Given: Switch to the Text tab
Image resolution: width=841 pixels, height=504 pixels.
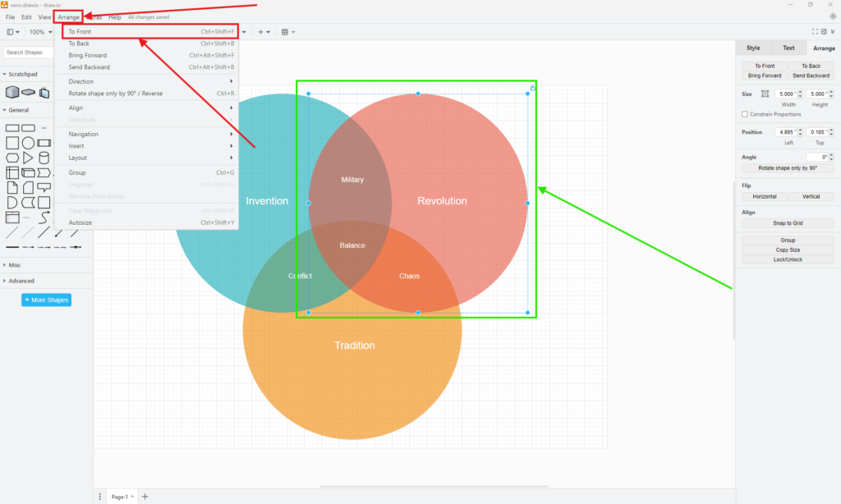Looking at the screenshot, I should 788,48.
